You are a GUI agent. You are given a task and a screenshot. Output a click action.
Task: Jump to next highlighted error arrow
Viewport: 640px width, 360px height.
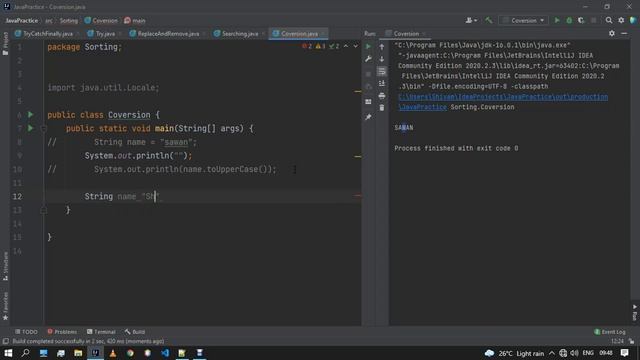coord(356,47)
